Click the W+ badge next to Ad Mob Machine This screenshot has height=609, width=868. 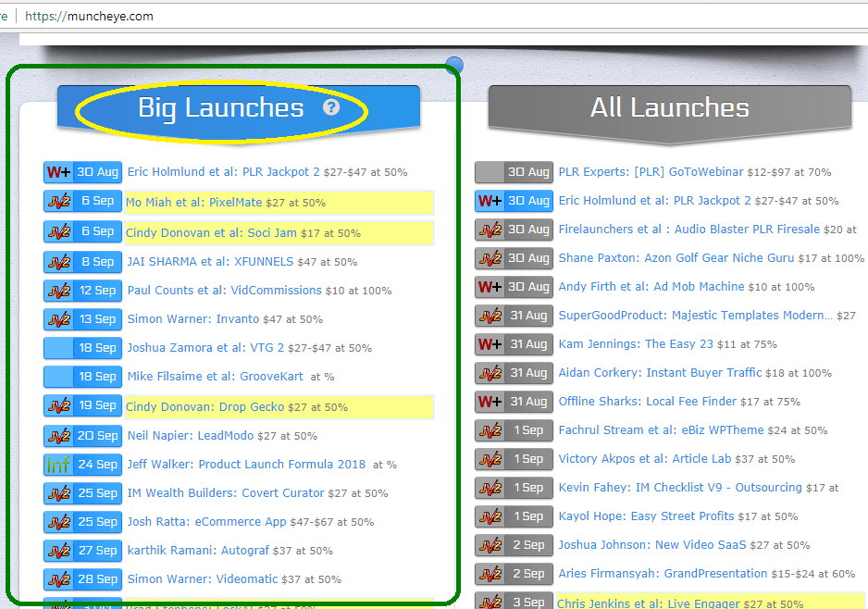coord(490,287)
